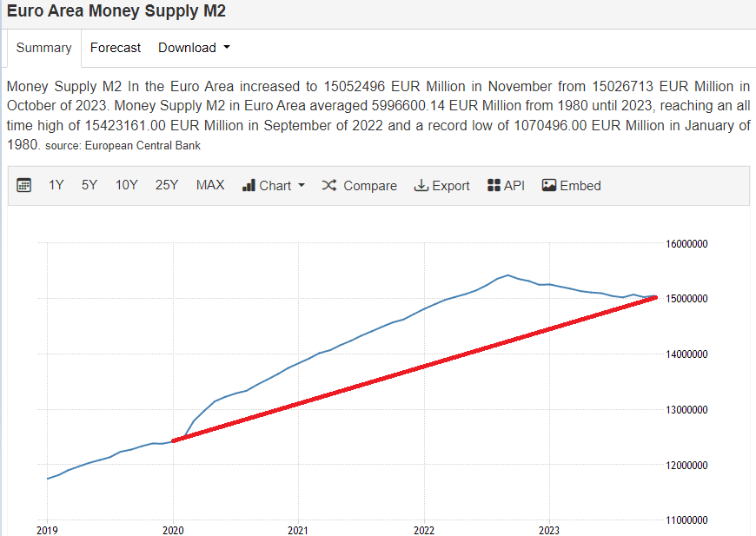Click the 13000000 y-axis label
The height and width of the screenshot is (536, 756).
pos(686,410)
